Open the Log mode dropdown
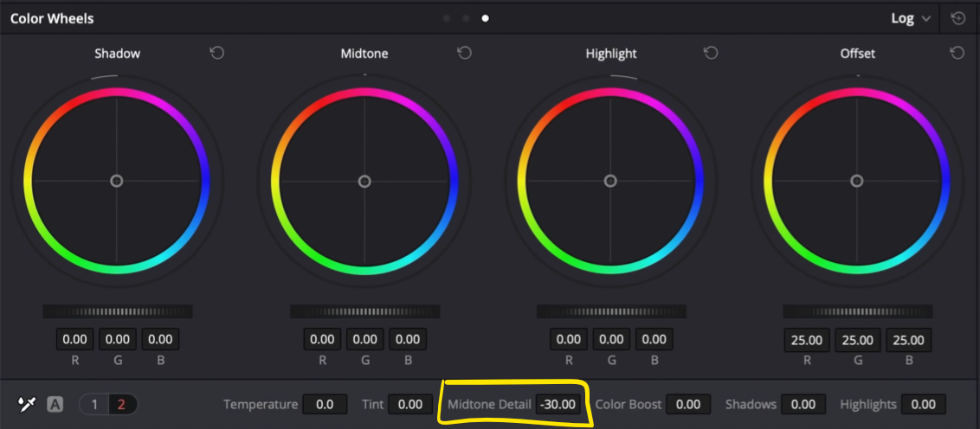 pyautogui.click(x=911, y=18)
